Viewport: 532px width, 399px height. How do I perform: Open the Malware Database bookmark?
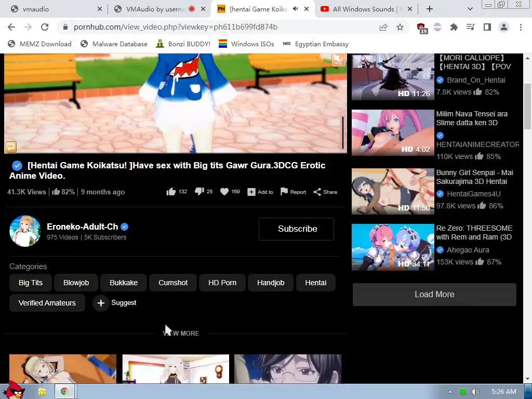tap(114, 44)
